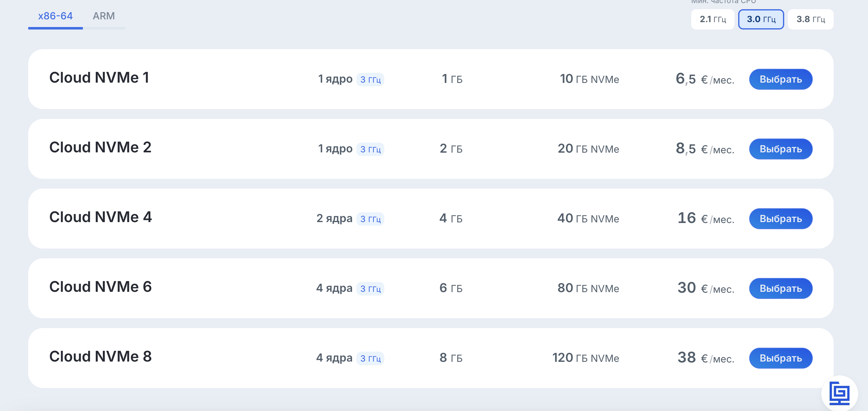
Task: Select the Cloud NVMe 8 plan button
Action: 781,358
